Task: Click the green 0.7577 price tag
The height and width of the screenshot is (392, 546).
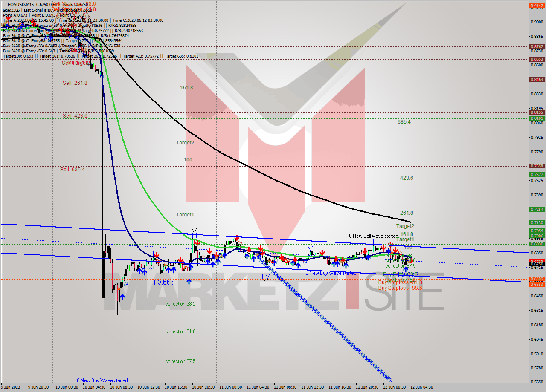Action: (537, 175)
